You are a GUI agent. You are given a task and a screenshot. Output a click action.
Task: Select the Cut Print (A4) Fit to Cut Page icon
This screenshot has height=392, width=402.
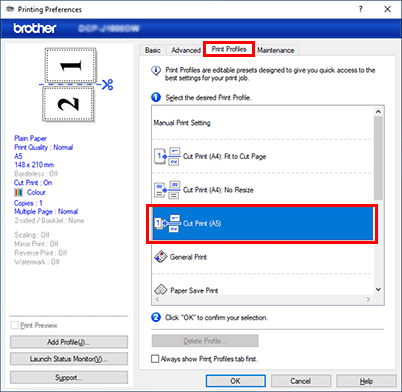pos(167,156)
